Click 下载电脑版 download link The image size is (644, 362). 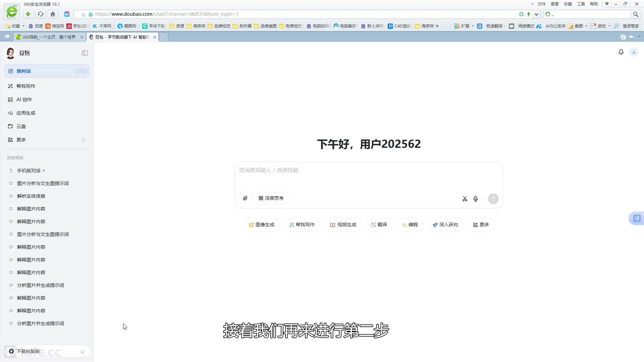click(28, 351)
